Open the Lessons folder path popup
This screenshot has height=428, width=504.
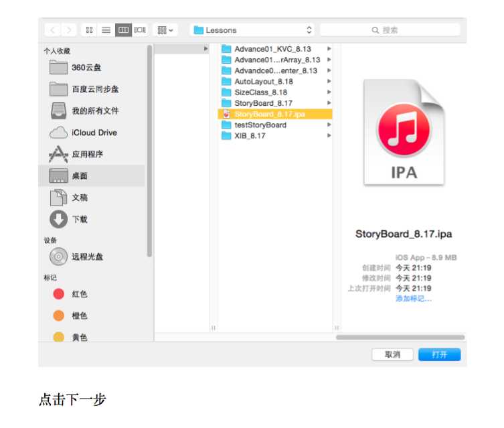pyautogui.click(x=252, y=30)
